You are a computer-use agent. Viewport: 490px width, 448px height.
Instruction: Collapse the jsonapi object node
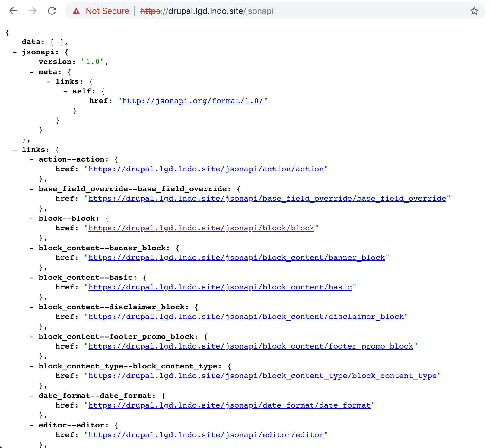[14, 52]
